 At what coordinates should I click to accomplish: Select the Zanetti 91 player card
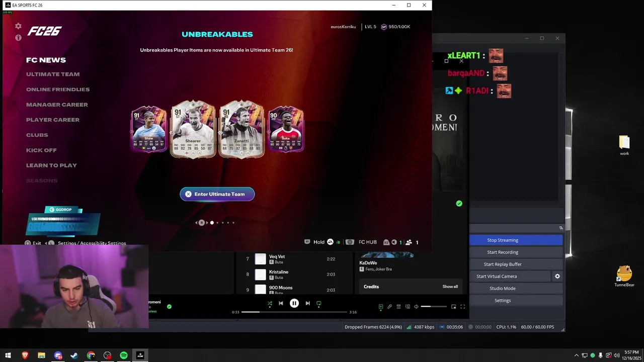click(x=242, y=129)
